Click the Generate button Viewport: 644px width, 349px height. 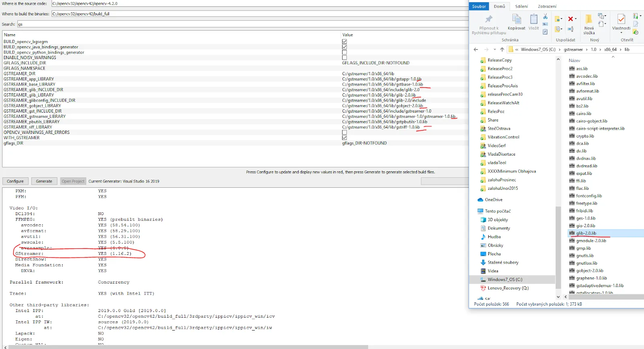pos(44,181)
